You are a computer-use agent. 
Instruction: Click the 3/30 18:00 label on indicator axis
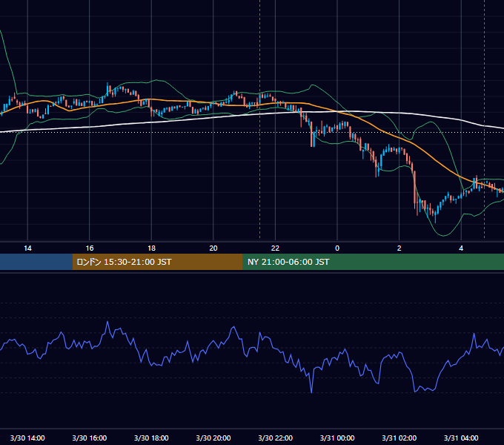(x=151, y=438)
